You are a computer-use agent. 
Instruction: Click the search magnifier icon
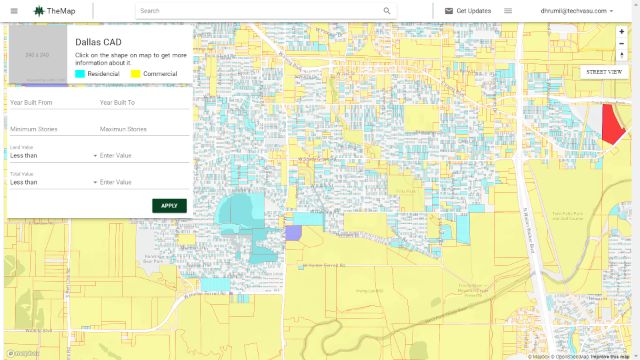pos(387,11)
